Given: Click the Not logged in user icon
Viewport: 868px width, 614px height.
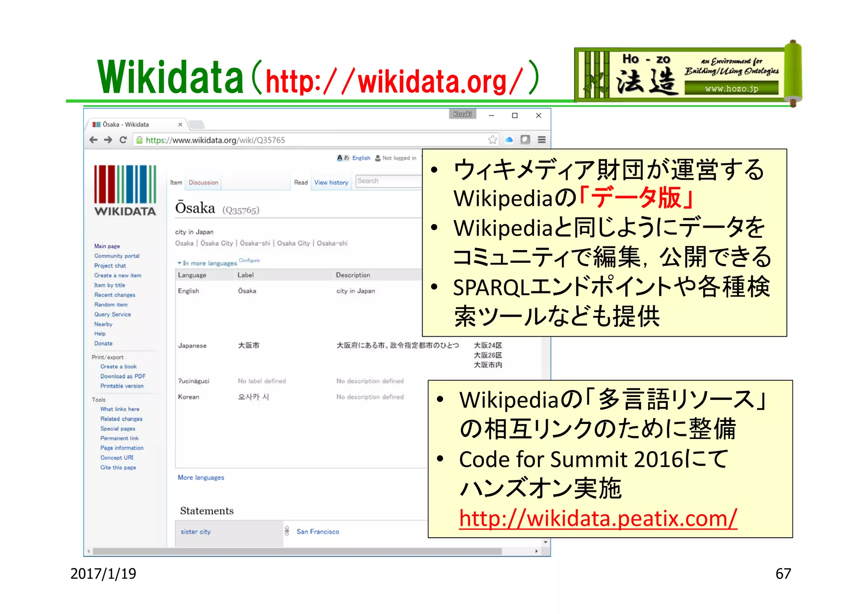Looking at the screenshot, I should (378, 158).
